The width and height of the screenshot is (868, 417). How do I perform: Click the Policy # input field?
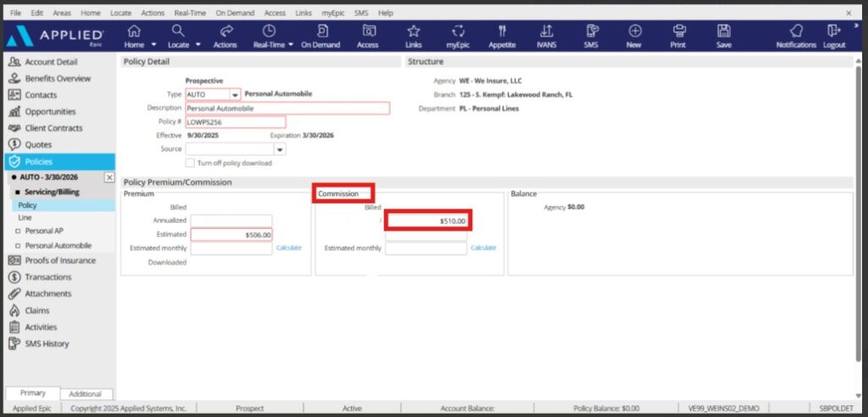coord(235,122)
